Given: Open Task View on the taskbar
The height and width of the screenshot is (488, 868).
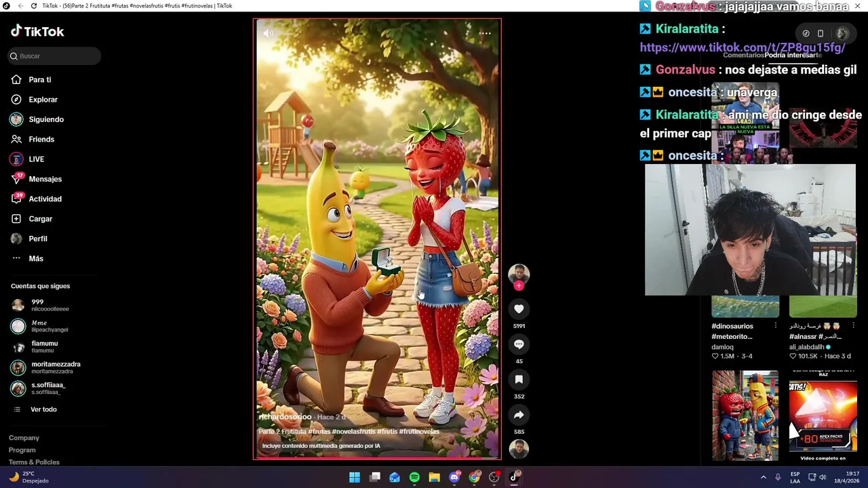Looking at the screenshot, I should (375, 477).
